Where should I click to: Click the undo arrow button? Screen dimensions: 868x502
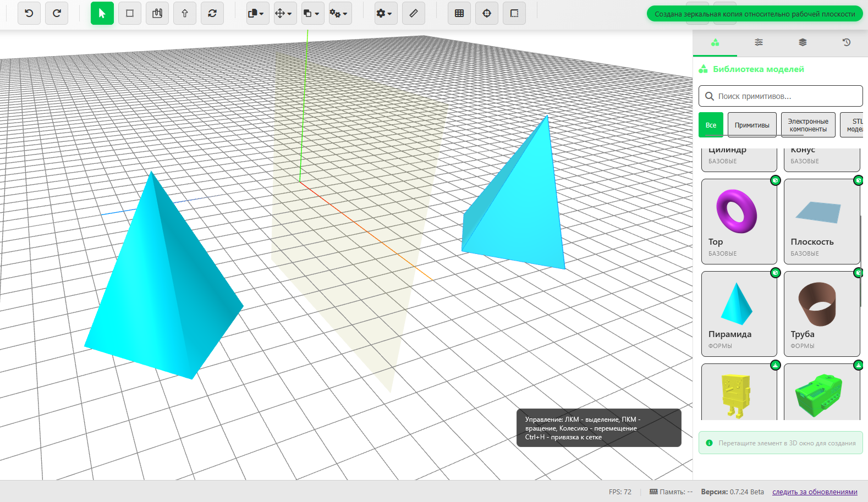(x=29, y=13)
